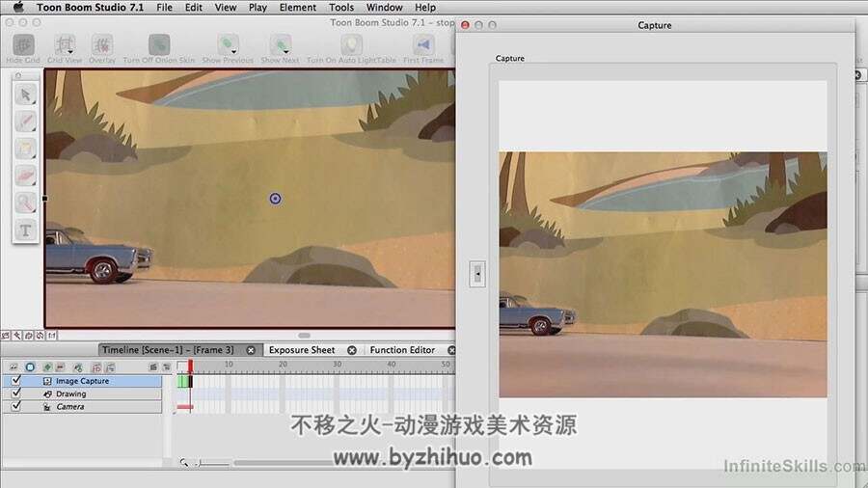The width and height of the screenshot is (868, 488).
Task: Open the Element menu
Action: coord(298,7)
